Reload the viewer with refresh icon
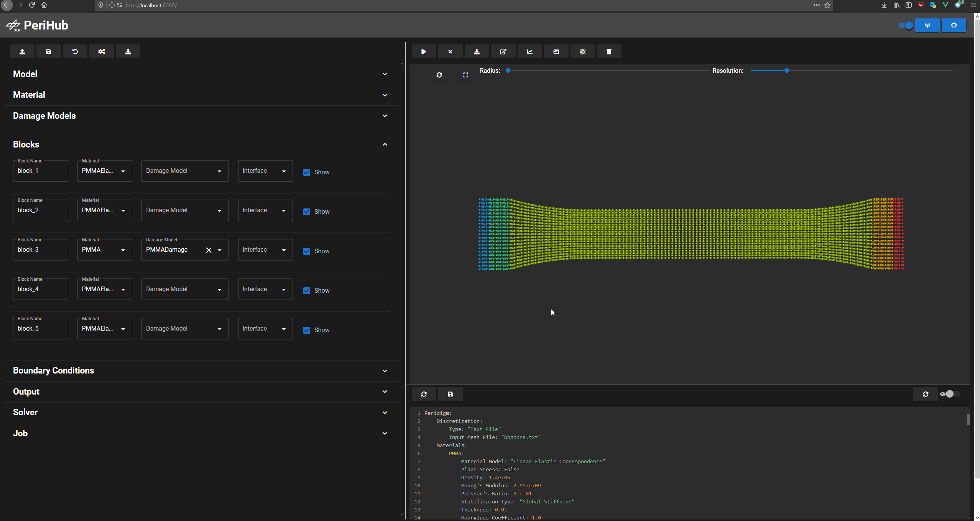The height and width of the screenshot is (521, 980). pos(439,75)
